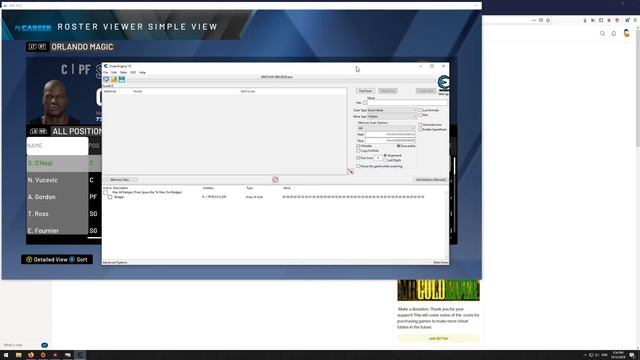
Task: Click the browser notifications bell icon
Action: 614,33
